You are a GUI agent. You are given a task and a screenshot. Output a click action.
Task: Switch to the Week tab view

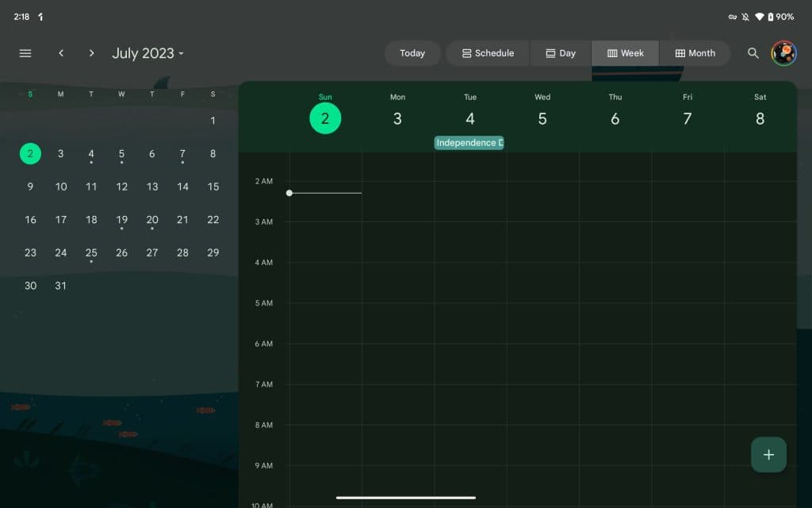click(626, 53)
